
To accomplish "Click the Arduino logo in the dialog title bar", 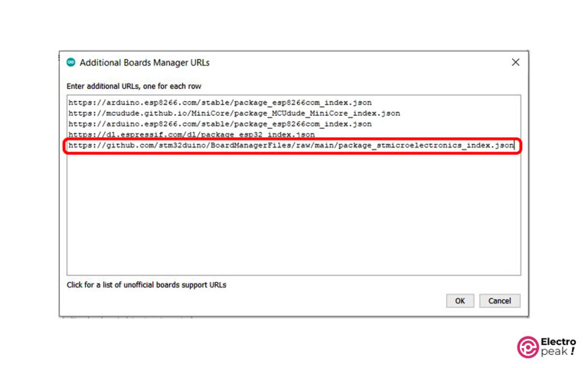I will click(71, 62).
